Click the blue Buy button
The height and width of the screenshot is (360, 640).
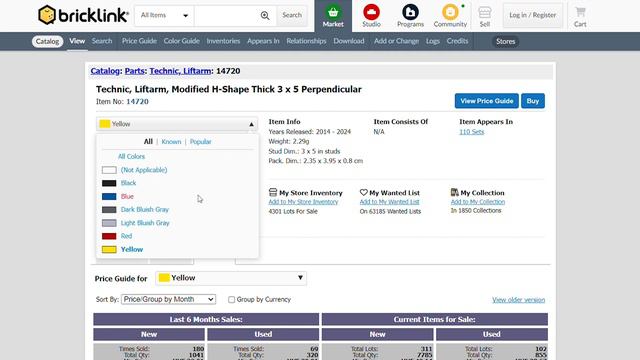(533, 101)
